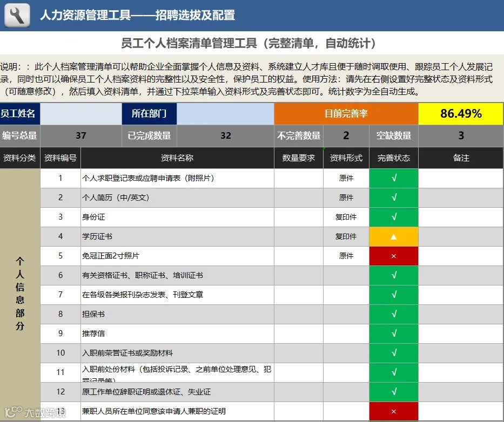The width and height of the screenshot is (504, 422).
Task: Select the completed count value 32
Action: 225,136
